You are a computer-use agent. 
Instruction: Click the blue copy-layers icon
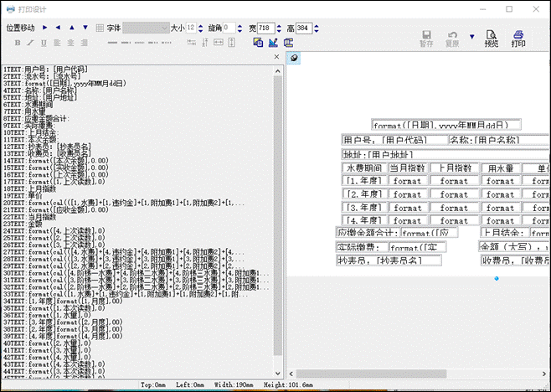tap(258, 43)
